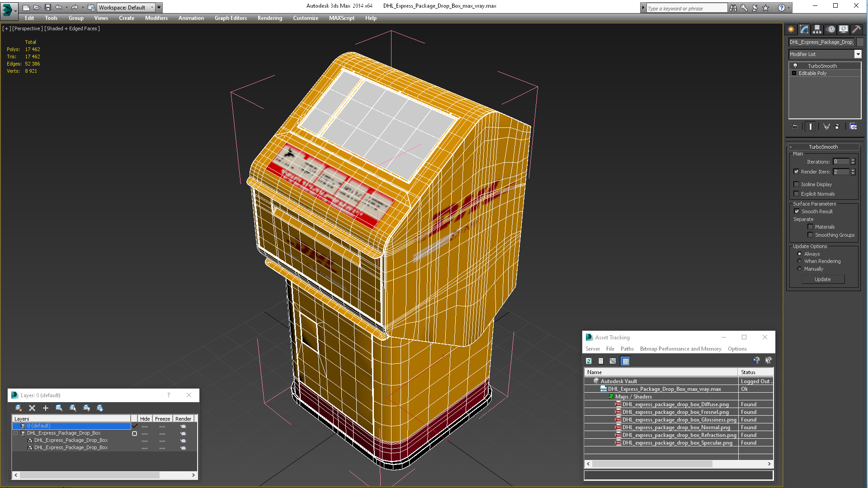Open the quick access toolbar customize arrow

pos(159,7)
